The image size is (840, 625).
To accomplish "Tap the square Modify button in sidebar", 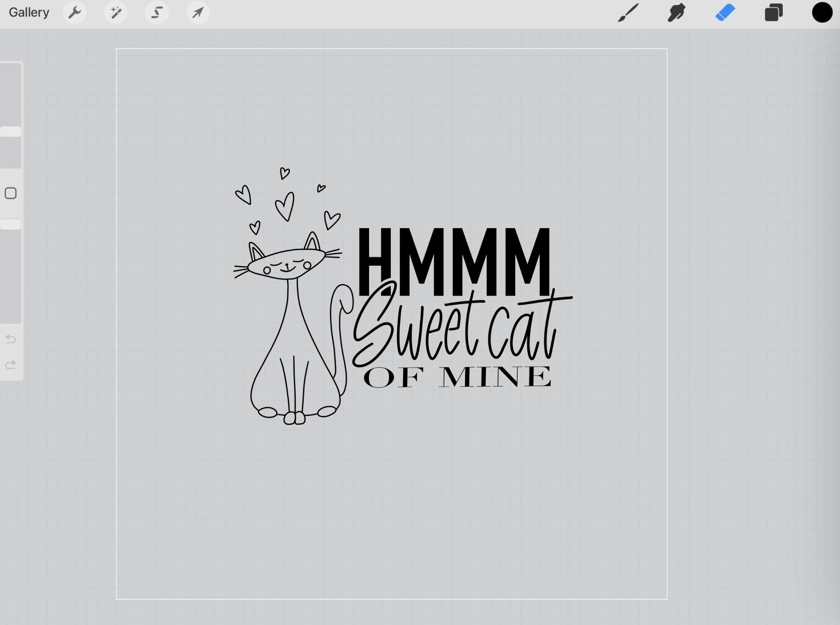I will 10,193.
